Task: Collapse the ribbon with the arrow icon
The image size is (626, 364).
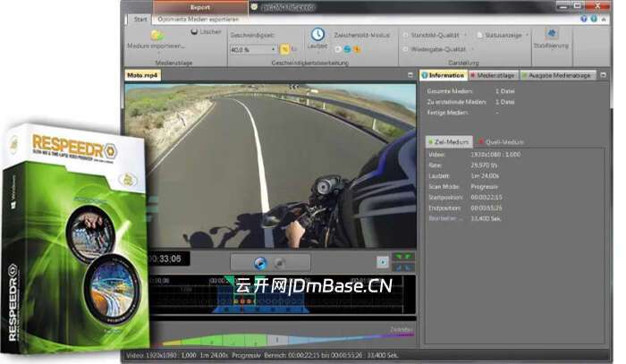Action: pos(604,19)
